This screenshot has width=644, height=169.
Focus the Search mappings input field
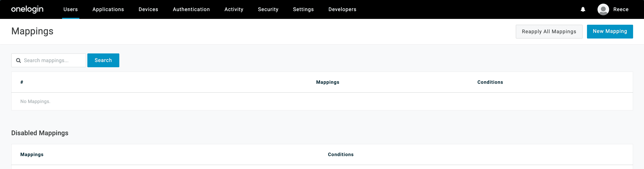click(49, 60)
